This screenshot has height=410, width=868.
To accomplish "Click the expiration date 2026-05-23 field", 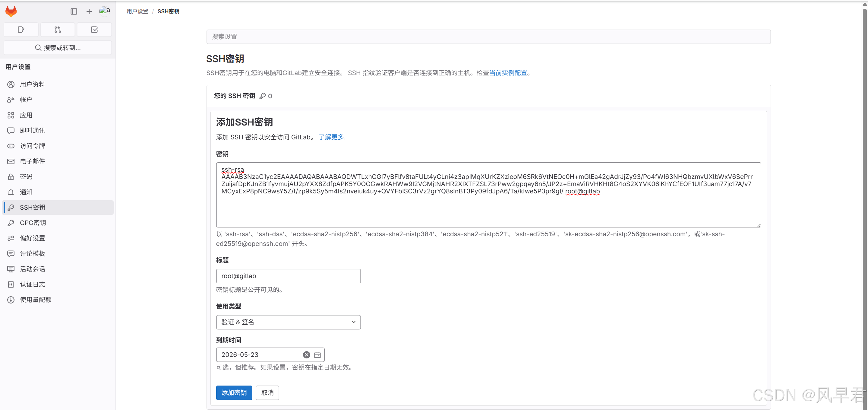I will point(258,355).
